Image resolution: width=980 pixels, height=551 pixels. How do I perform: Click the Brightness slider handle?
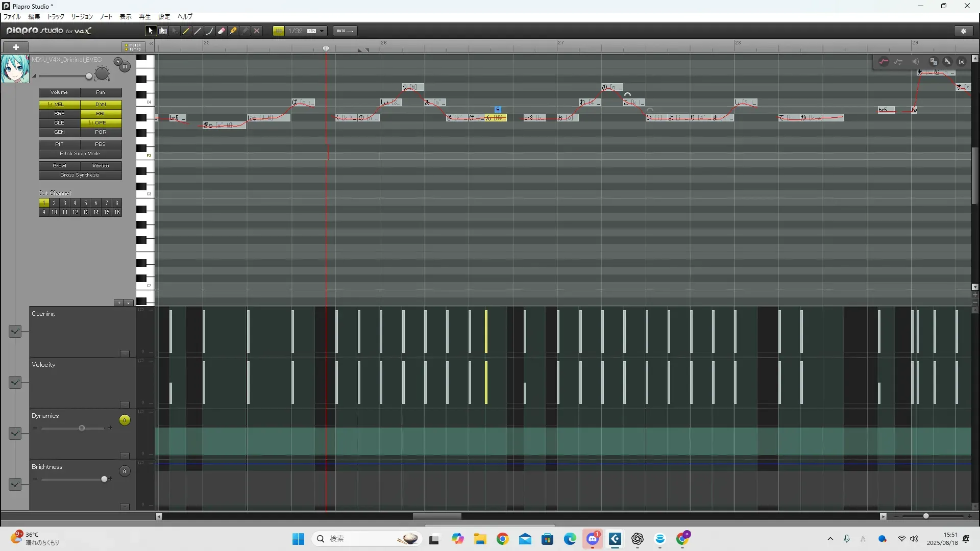pyautogui.click(x=105, y=479)
